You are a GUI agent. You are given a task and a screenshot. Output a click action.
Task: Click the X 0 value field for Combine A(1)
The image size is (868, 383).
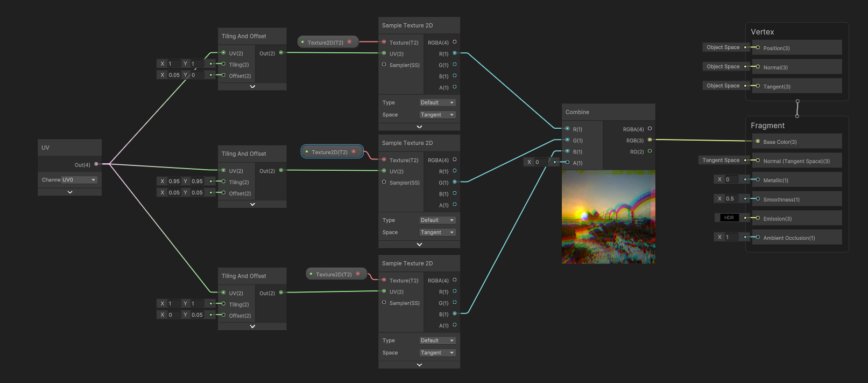tap(541, 162)
